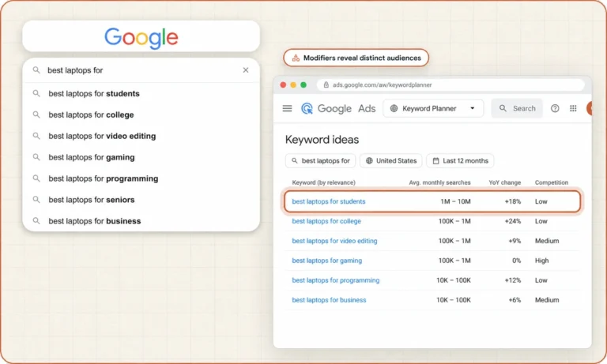This screenshot has height=364, width=607.
Task: Open the Google Ads hamburger menu
Action: pos(287,108)
